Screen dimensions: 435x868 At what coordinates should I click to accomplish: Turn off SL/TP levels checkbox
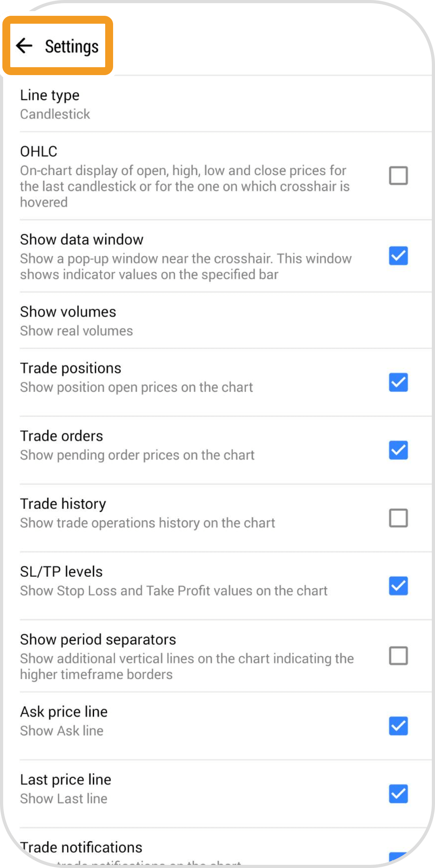tap(398, 586)
